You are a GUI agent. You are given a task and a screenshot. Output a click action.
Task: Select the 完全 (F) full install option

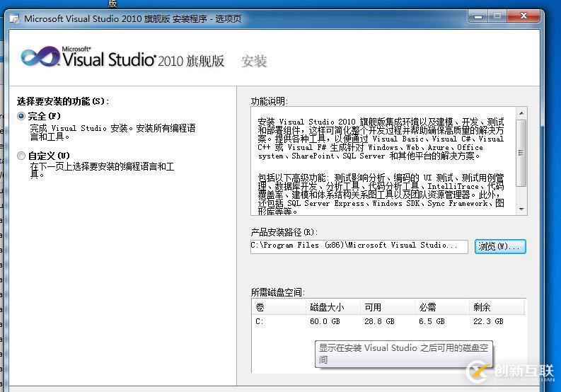pos(21,116)
